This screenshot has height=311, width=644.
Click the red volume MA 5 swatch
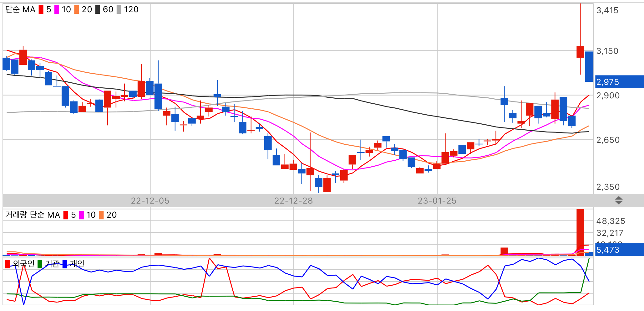(x=66, y=215)
